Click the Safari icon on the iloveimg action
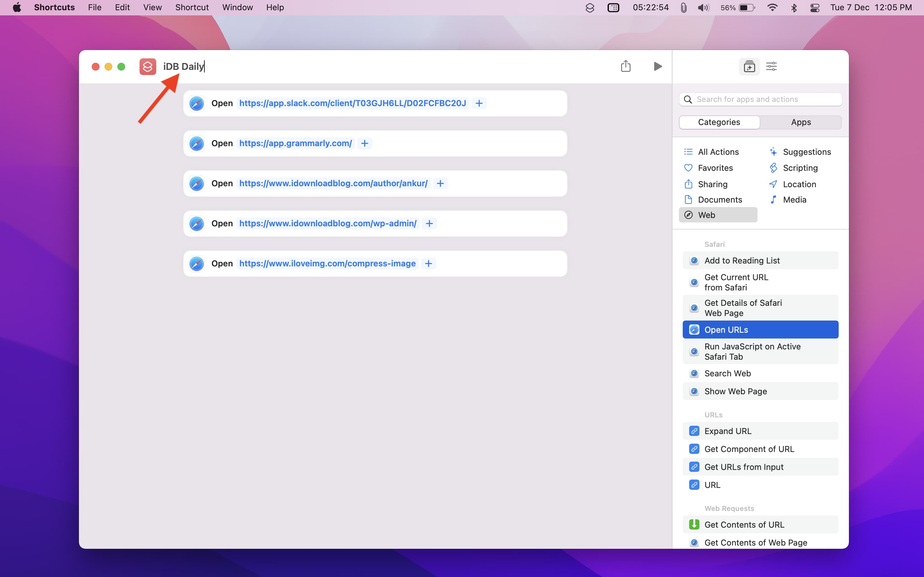 pos(197,263)
